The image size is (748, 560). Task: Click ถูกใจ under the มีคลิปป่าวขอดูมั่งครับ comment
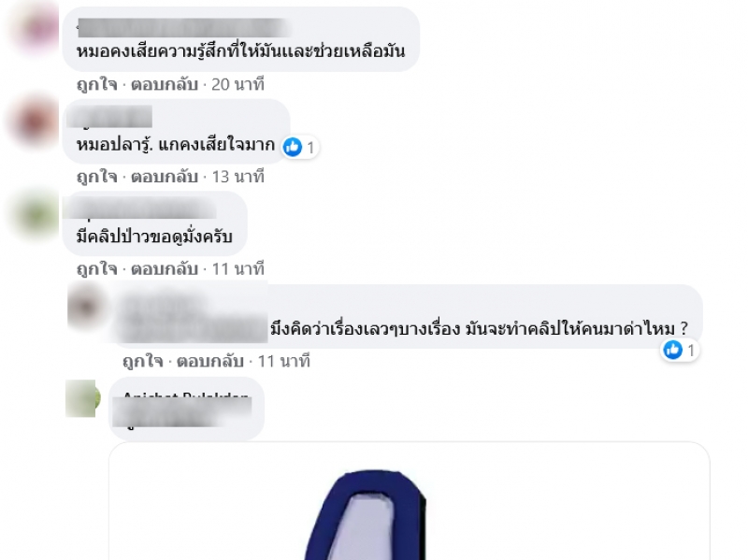(x=97, y=269)
